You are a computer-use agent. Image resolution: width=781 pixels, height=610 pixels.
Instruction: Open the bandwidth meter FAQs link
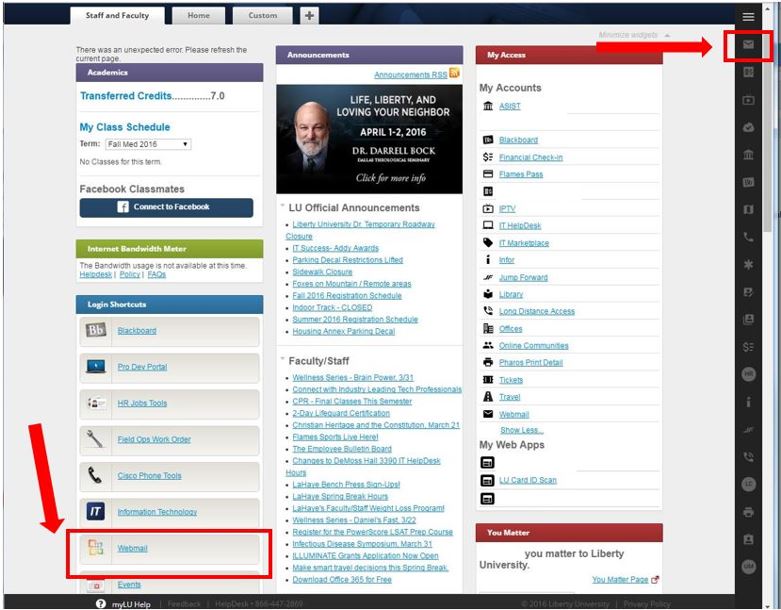click(156, 274)
